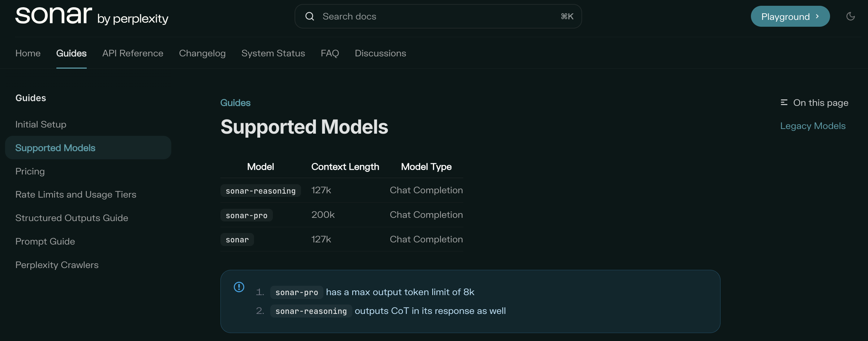Click the search magnifier icon
Viewport: 868px width, 341px height.
310,16
